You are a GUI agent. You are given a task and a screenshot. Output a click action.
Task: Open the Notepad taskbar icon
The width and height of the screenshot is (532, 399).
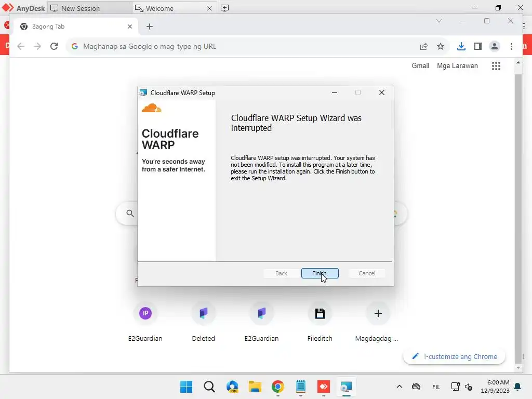pyautogui.click(x=301, y=387)
